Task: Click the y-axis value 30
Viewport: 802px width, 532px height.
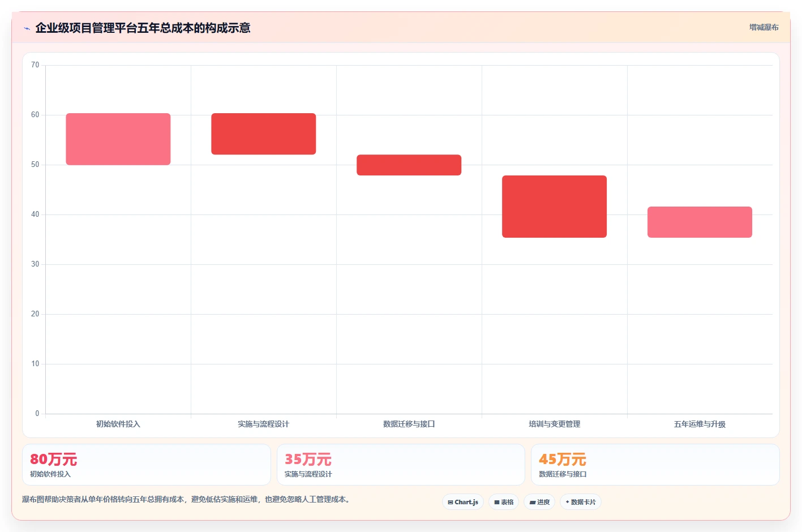Action: [35, 264]
